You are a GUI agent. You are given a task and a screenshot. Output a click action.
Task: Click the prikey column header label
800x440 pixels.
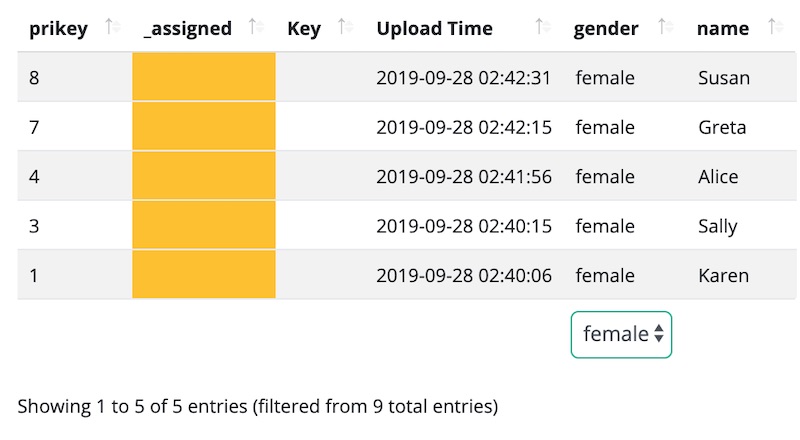[x=59, y=29]
